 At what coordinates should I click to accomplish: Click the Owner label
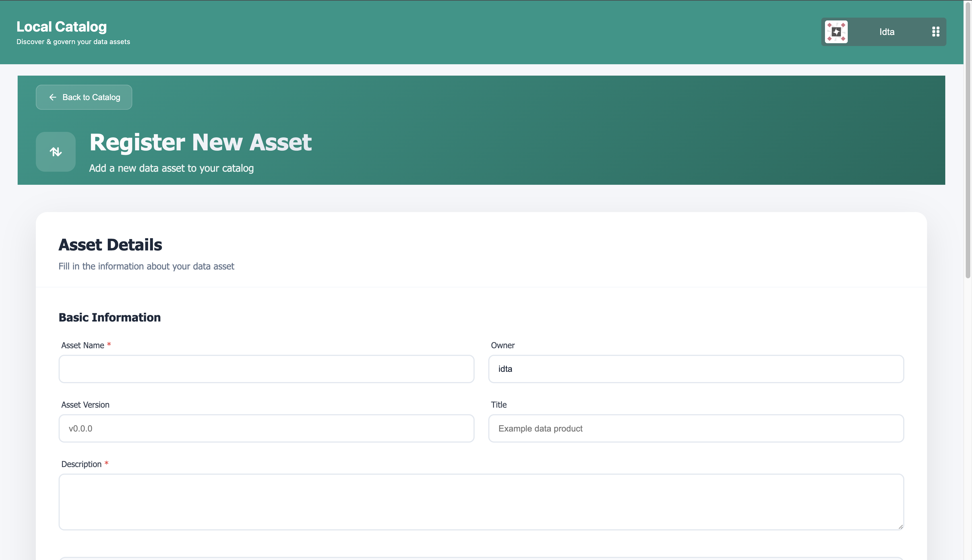503,345
